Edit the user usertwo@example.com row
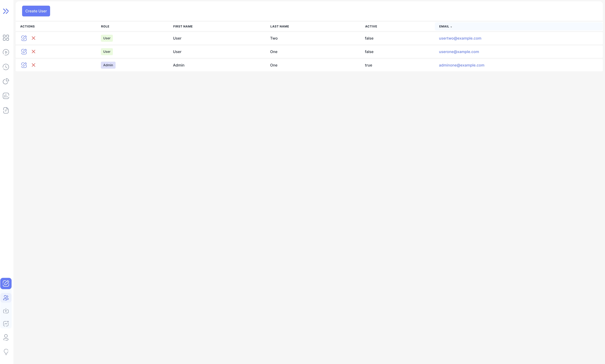 pyautogui.click(x=24, y=38)
